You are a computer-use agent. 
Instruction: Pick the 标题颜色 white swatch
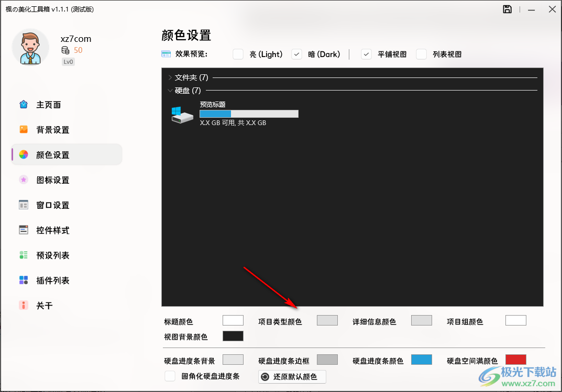click(x=233, y=320)
